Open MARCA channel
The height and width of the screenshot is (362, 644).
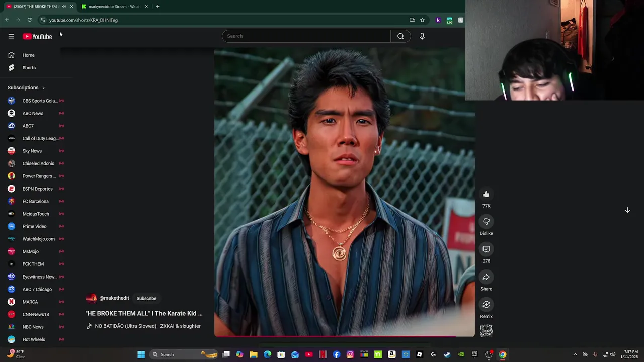point(35,302)
